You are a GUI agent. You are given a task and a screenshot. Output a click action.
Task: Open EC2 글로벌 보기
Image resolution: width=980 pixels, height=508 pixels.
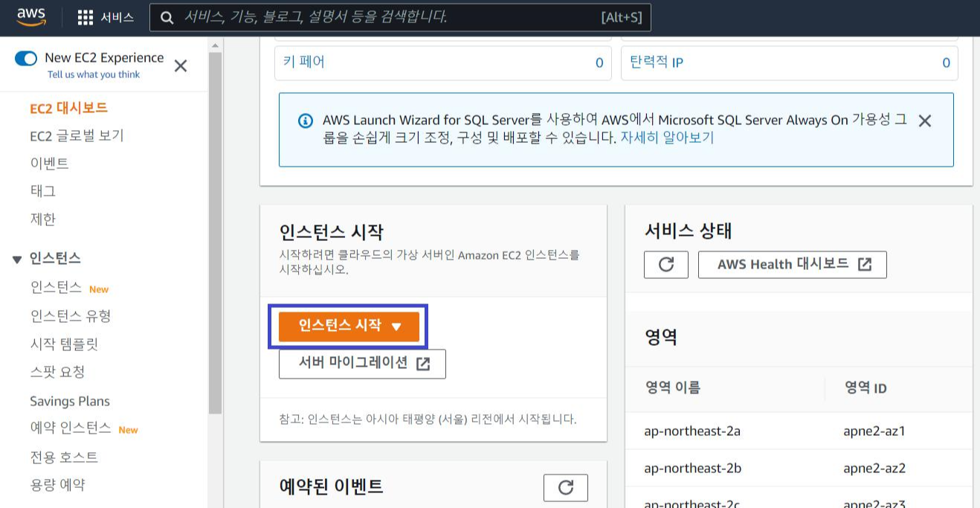(77, 135)
